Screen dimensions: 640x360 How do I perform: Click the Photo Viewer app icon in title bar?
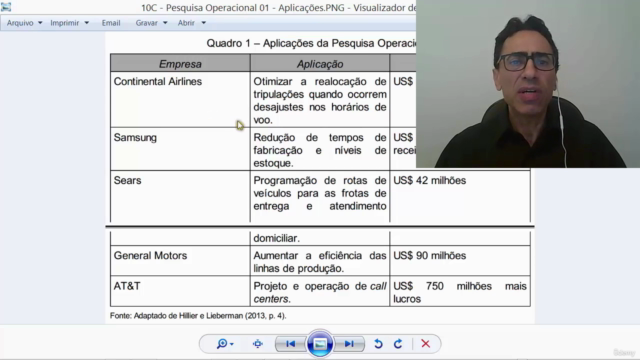(6, 7)
